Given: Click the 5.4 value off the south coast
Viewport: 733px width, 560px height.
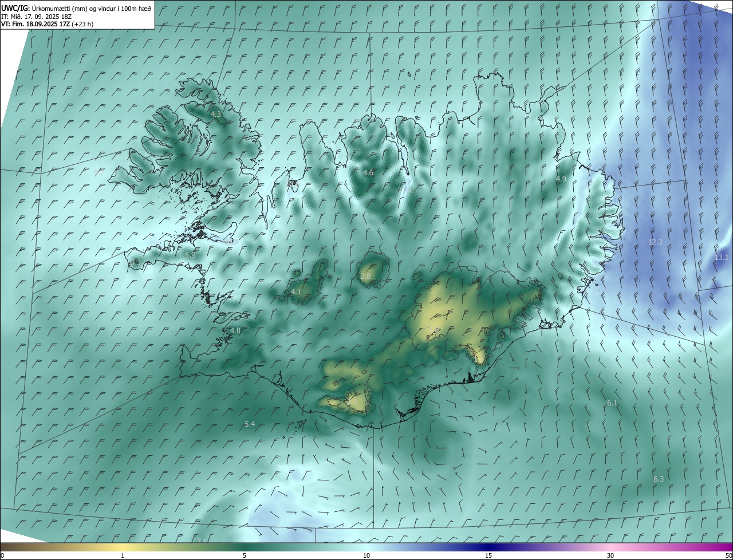Looking at the screenshot, I should (x=250, y=424).
